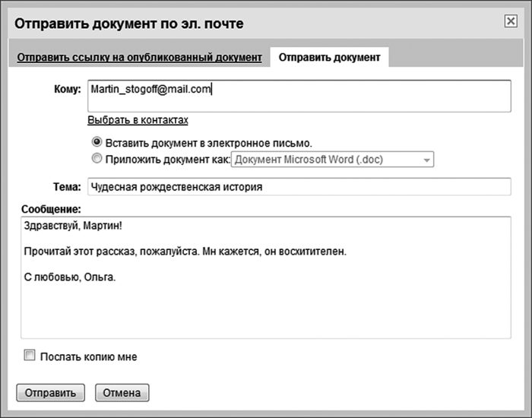Switch to 'Отправить ссылку на опубликованный документ' tab
532x418 pixels.
[x=140, y=58]
